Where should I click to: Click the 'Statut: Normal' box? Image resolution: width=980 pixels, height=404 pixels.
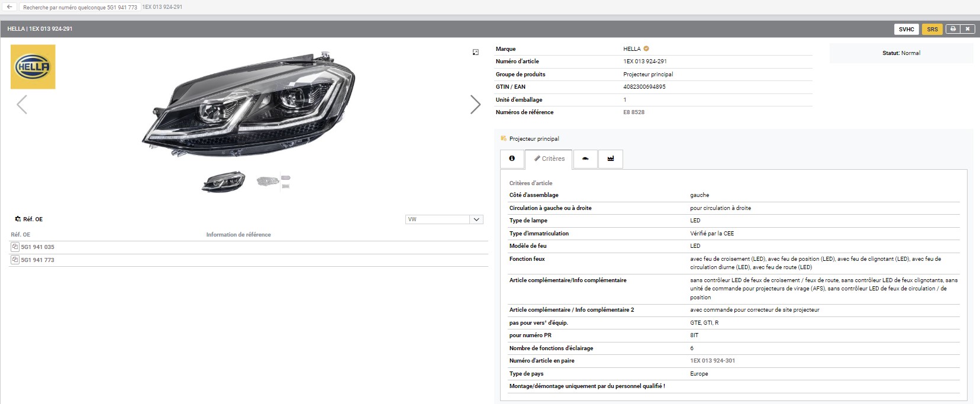click(901, 53)
